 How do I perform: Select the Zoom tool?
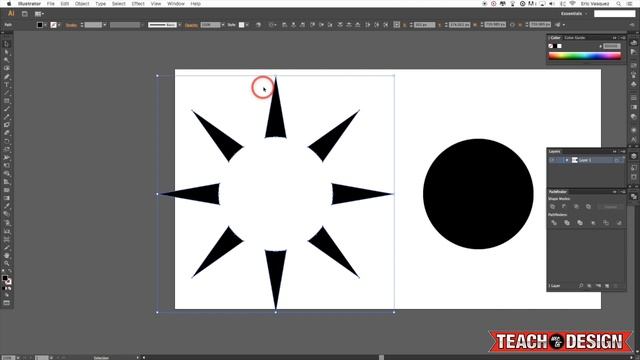click(7, 264)
